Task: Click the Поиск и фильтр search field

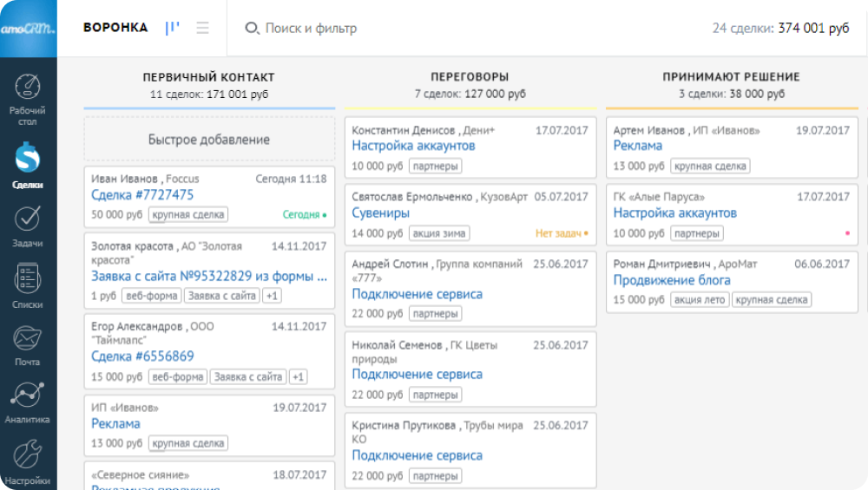Action: pos(311,29)
